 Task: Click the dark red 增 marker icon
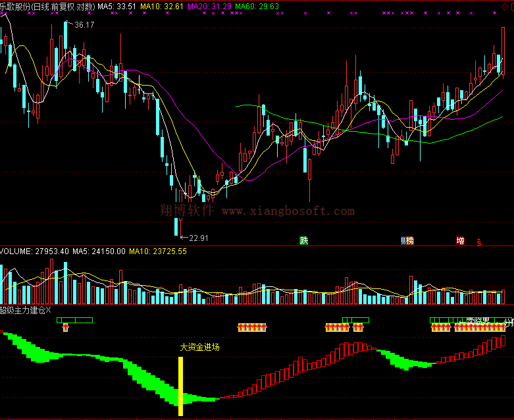point(460,241)
